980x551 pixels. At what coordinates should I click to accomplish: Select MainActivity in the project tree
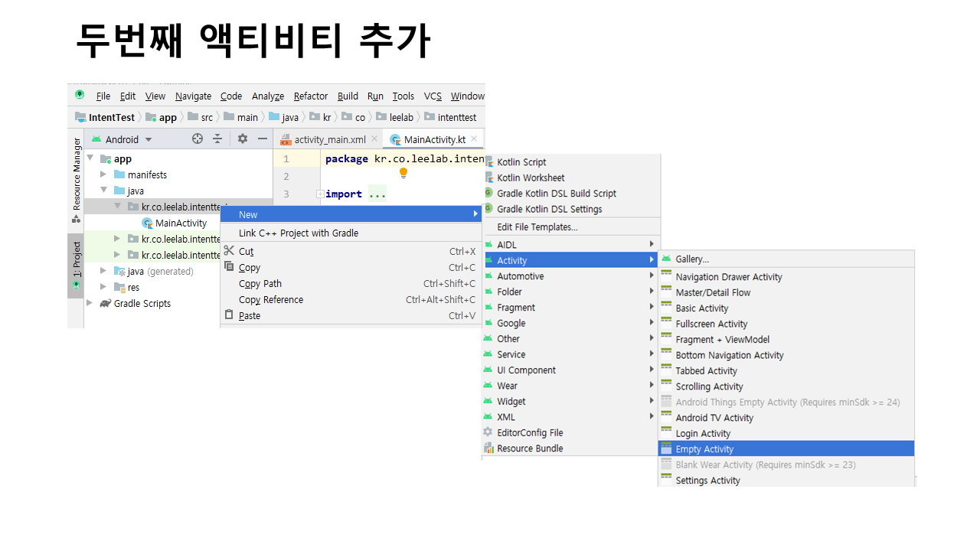(181, 223)
